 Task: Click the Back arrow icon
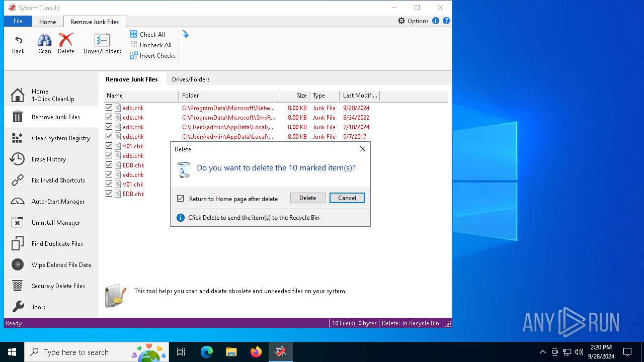click(18, 40)
